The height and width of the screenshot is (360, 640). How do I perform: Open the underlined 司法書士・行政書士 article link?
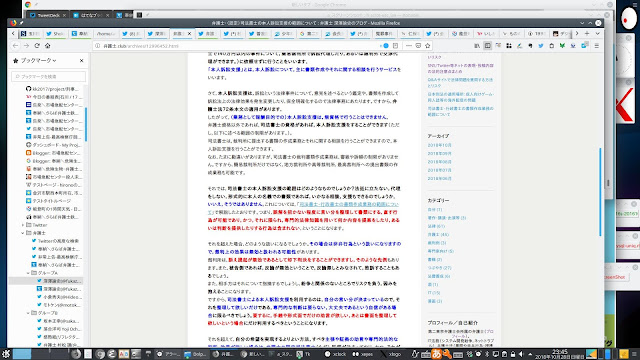click(x=349, y=204)
